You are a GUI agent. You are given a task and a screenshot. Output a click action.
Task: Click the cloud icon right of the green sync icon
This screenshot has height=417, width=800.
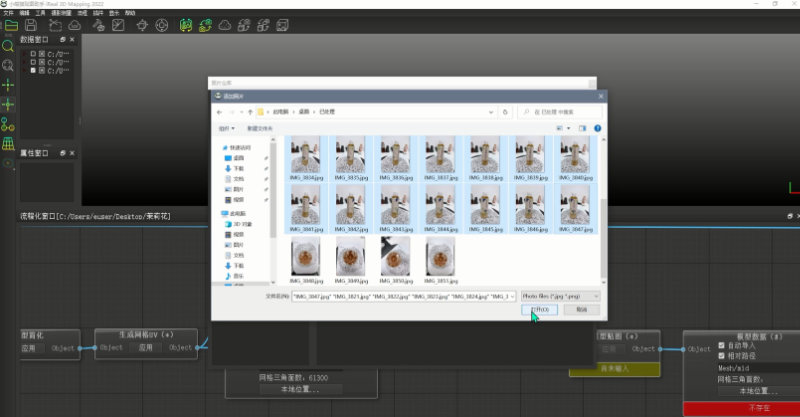(x=225, y=25)
